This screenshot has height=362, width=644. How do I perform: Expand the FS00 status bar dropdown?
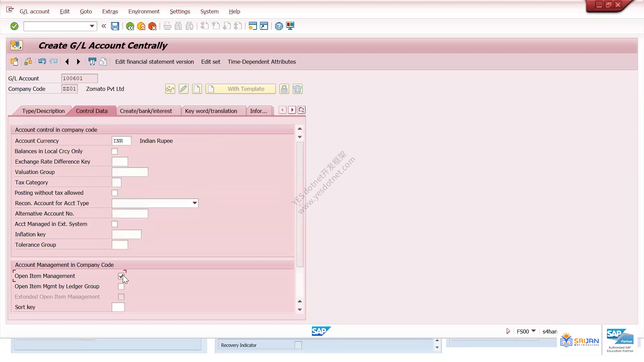pos(534,331)
